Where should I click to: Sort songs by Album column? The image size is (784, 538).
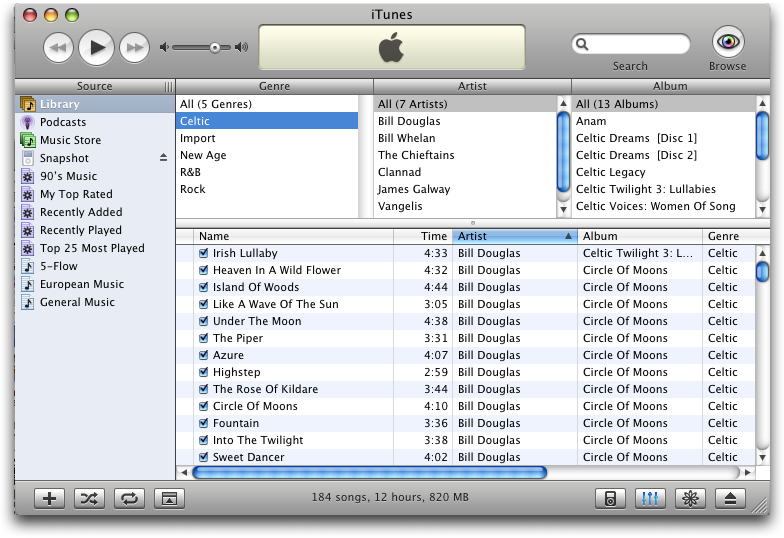click(640, 236)
